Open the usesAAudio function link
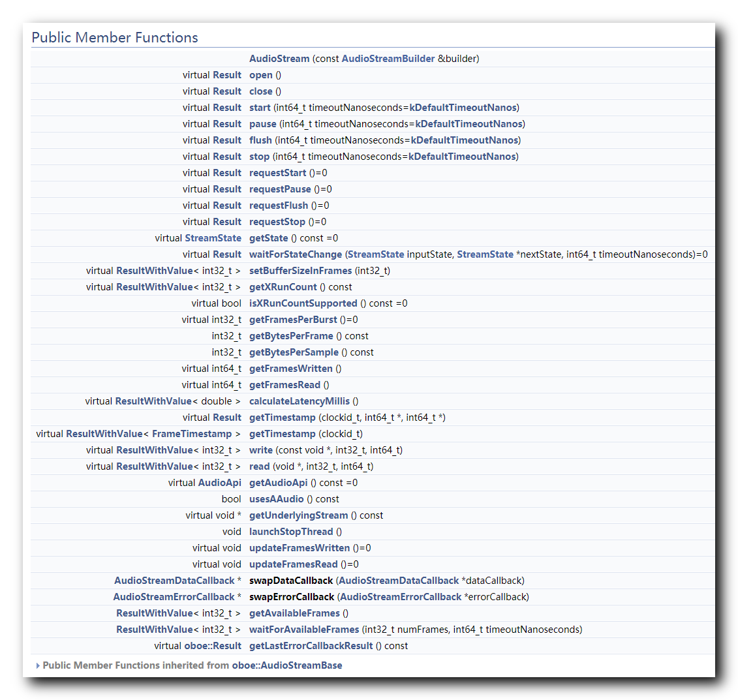Screen dimensions: 738x700 (x=276, y=499)
